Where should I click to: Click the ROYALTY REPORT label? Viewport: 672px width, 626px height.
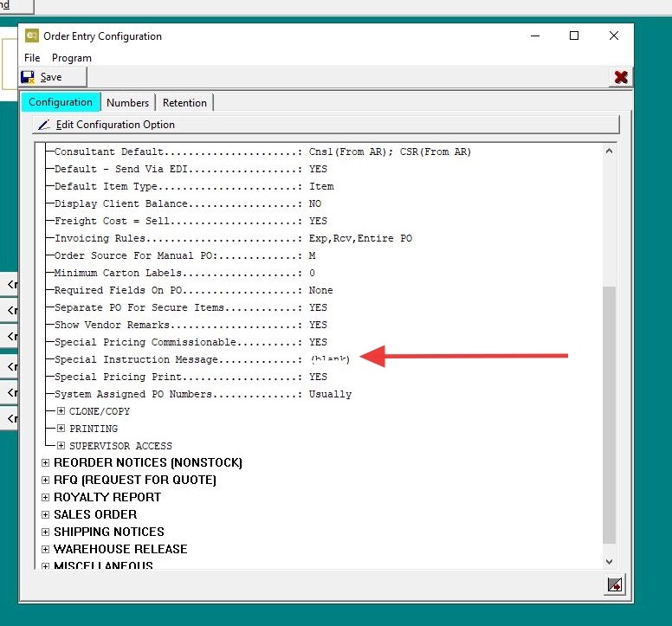click(107, 497)
